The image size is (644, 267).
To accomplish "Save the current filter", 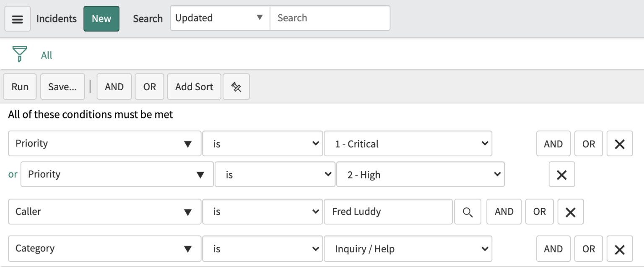I will (62, 86).
